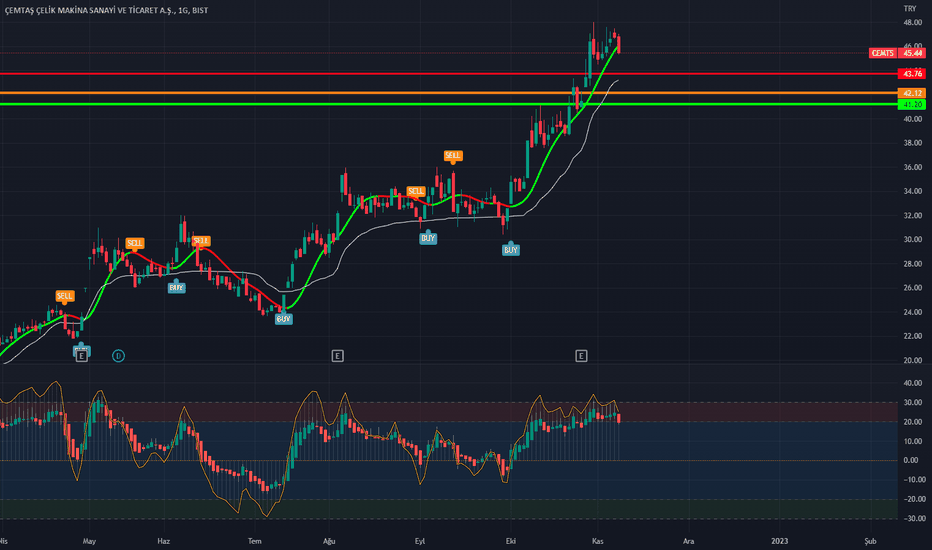
Task: Click the first SELL signal label near 25.00
Action: point(64,296)
